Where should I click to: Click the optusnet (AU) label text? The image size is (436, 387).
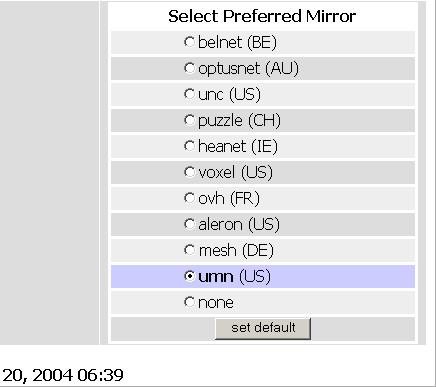point(248,68)
